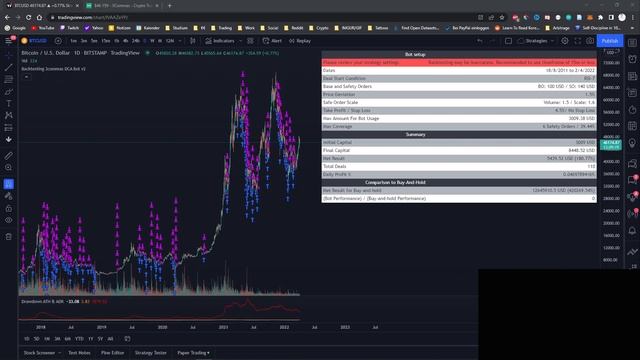
Task: Click the current price label on the price axis
Action: pos(611,144)
